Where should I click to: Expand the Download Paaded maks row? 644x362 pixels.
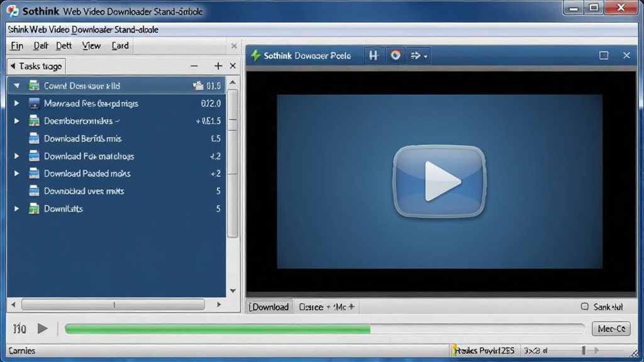(x=16, y=173)
